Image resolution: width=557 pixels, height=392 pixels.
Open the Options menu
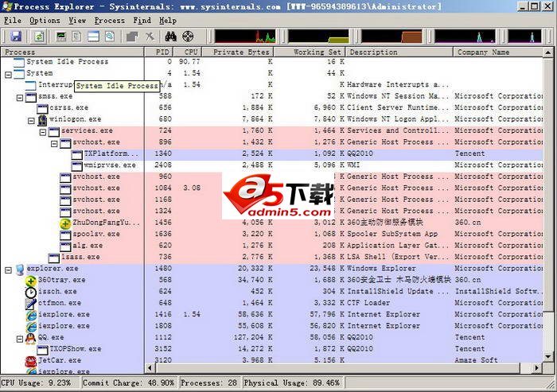45,21
